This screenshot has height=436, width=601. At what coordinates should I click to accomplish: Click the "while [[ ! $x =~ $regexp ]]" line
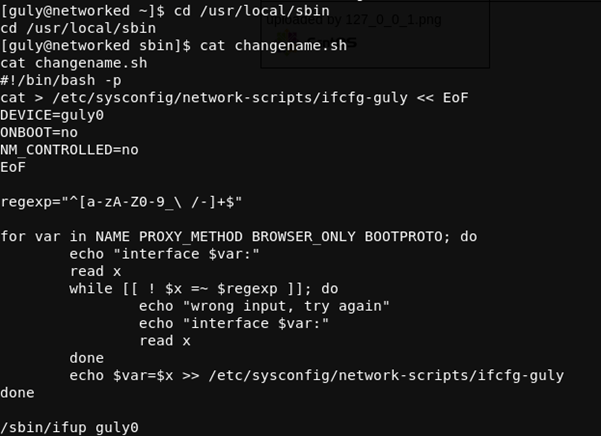point(203,289)
